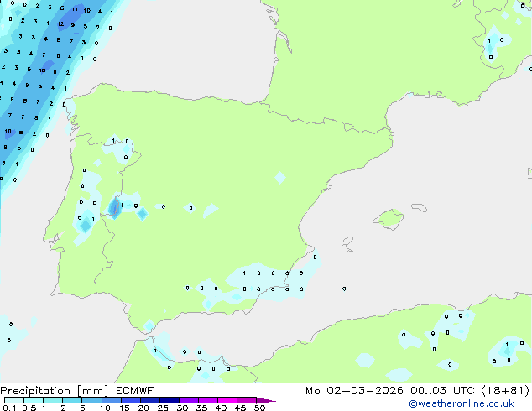Select the 35–40 mm legend swatch

pos(207,400)
